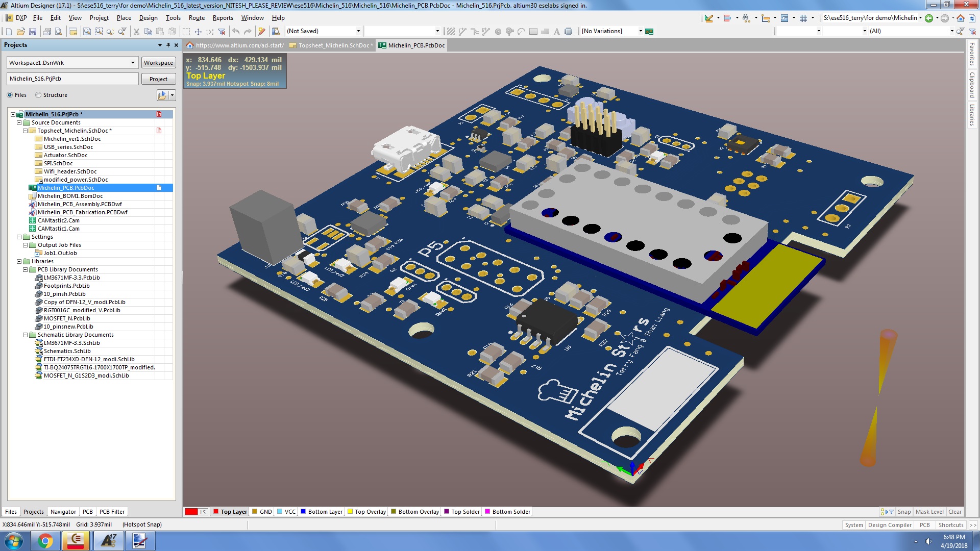Open Actuator.SchDoc in project tree
980x551 pixels.
pos(65,155)
